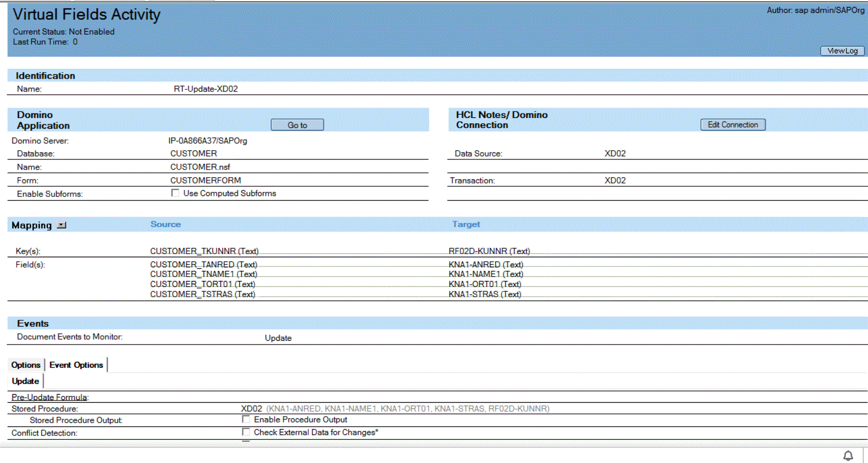Click the Source column header
Image resolution: width=868 pixels, height=463 pixels.
pos(165,224)
